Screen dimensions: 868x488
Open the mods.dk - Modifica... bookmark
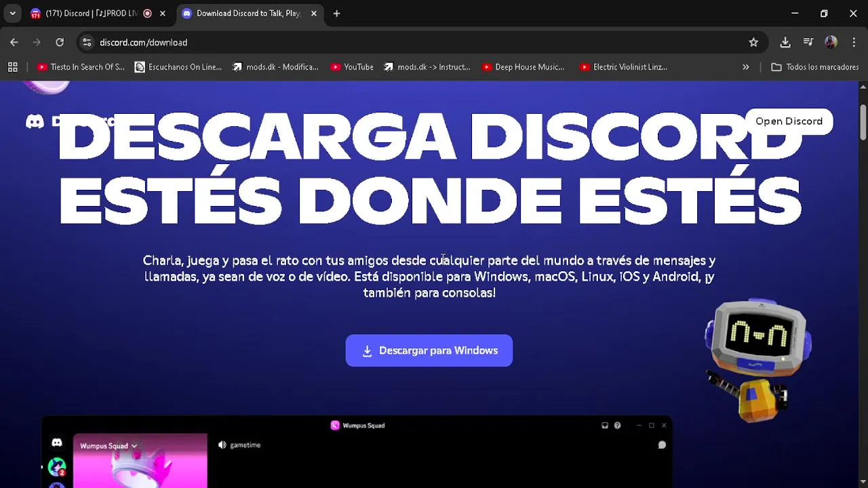tap(275, 67)
